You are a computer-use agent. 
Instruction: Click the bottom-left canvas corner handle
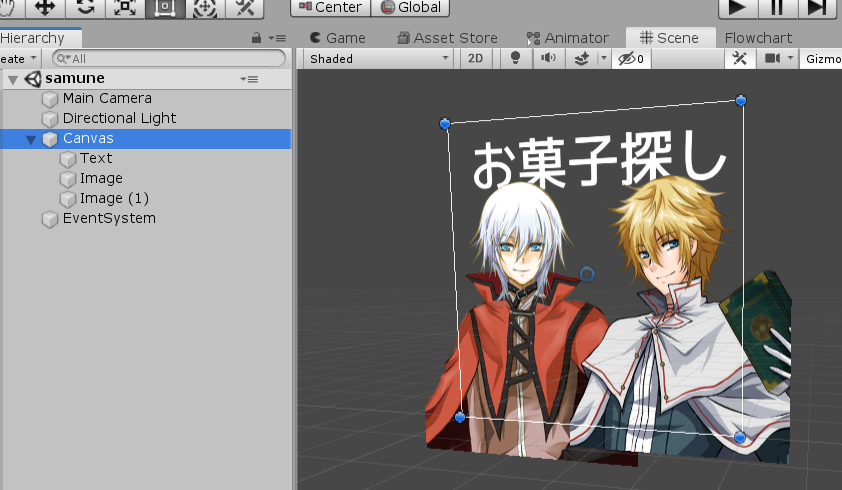[460, 417]
